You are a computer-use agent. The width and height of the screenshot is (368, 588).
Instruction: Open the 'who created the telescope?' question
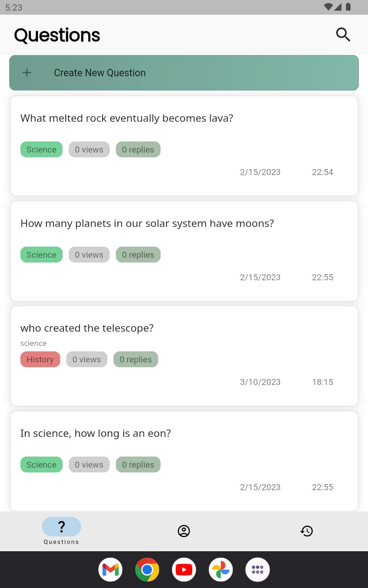click(x=87, y=328)
